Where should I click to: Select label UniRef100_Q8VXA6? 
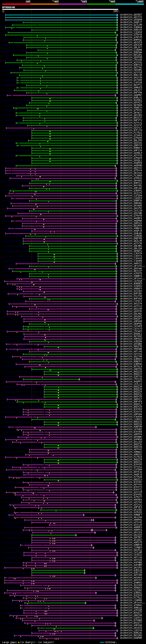131,268
